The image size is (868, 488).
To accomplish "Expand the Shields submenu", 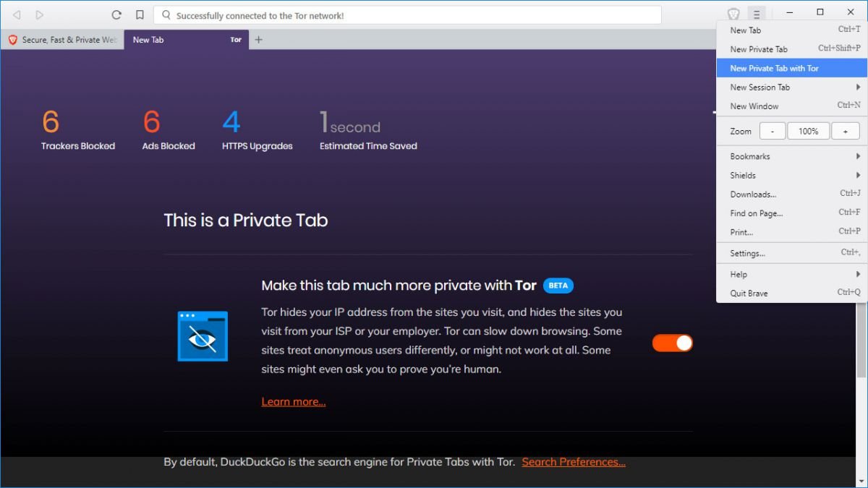I will click(x=792, y=175).
